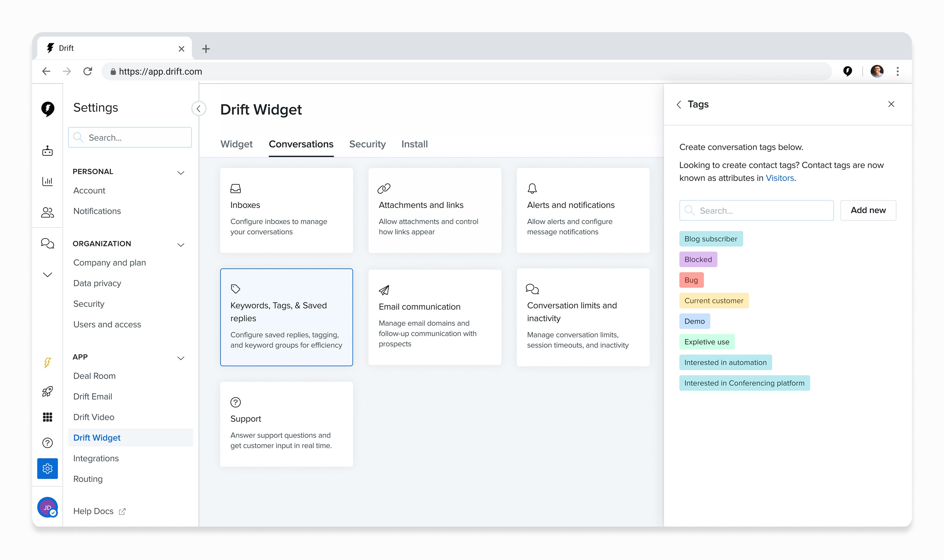
Task: Collapse the APP settings section
Action: pyautogui.click(x=181, y=358)
